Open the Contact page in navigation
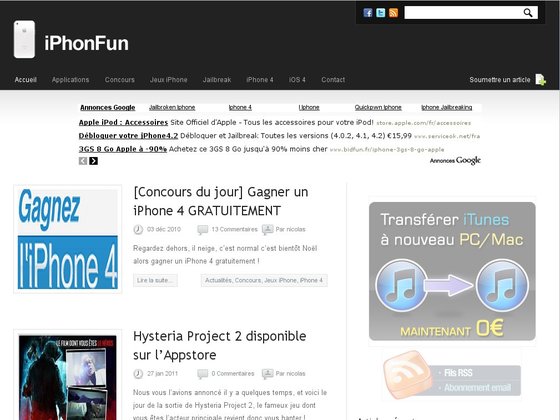 333,80
